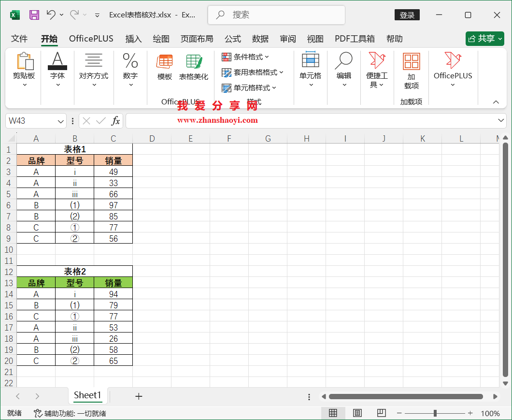The image size is (512, 420).
Task: Select the 表格1 title cell
Action: 75,149
